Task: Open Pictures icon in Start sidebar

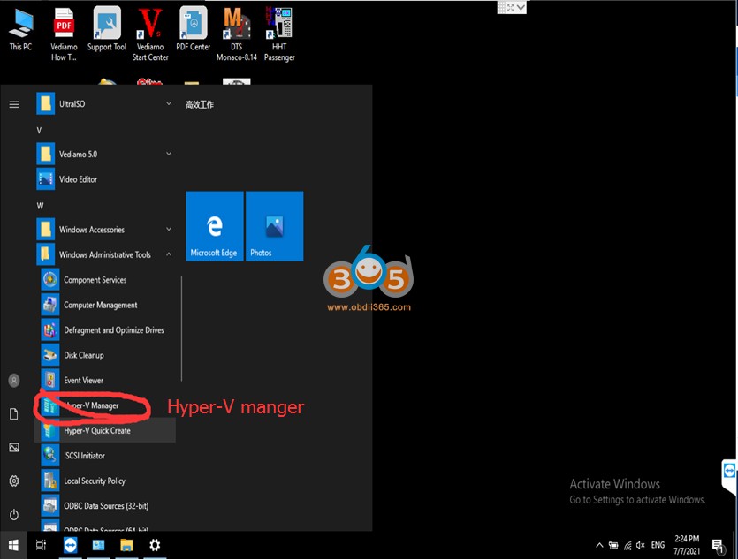Action: (14, 447)
